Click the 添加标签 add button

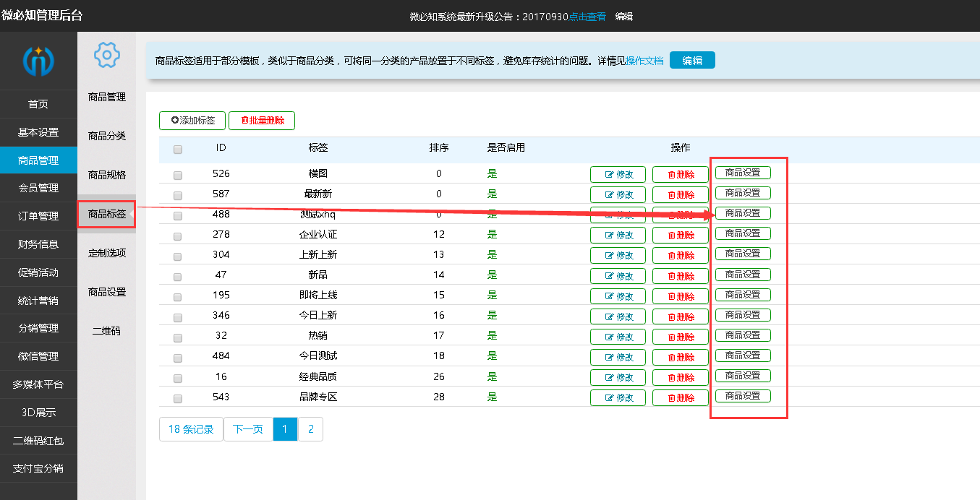click(192, 121)
